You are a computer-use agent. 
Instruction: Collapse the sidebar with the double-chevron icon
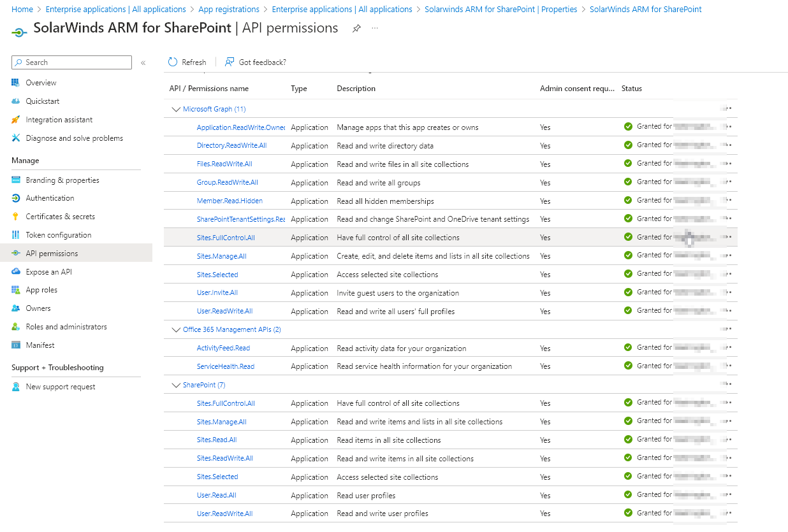(143, 62)
